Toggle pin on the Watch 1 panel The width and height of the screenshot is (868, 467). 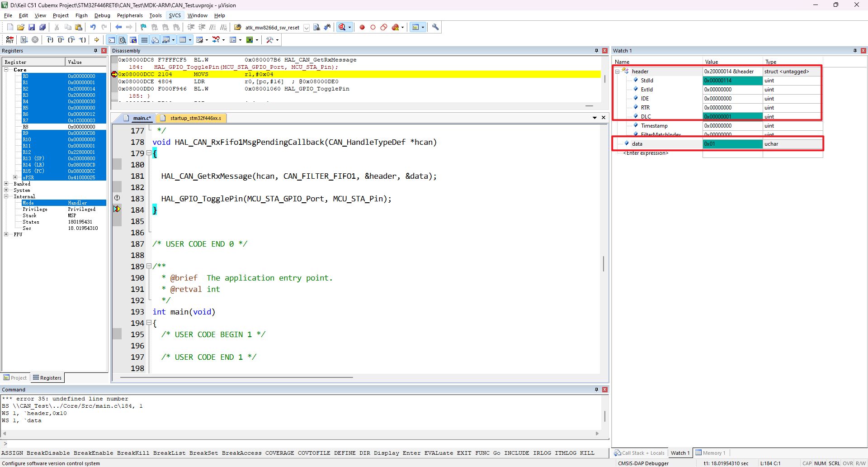click(x=855, y=51)
